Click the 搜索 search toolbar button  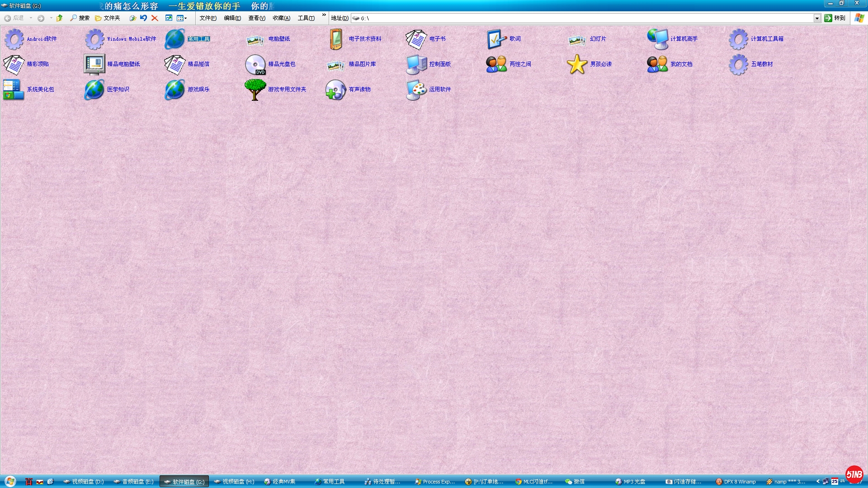80,18
